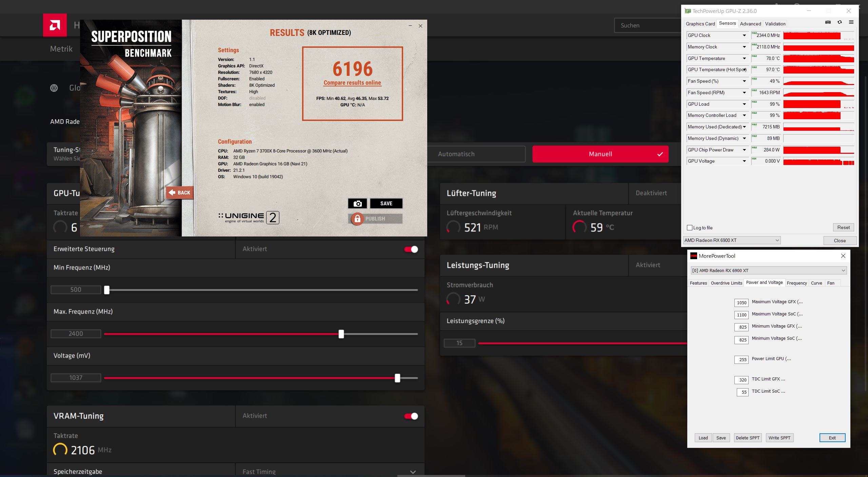Viewport: 868px width, 477px height.
Task: Select the Automatisch tuning mode
Action: pyautogui.click(x=456, y=154)
